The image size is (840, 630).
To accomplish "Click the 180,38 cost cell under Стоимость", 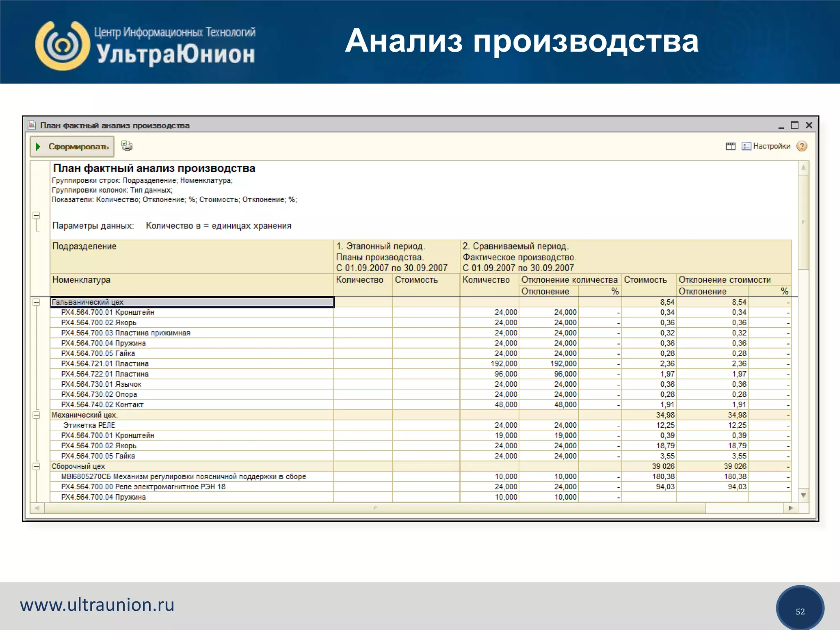I will pyautogui.click(x=649, y=477).
